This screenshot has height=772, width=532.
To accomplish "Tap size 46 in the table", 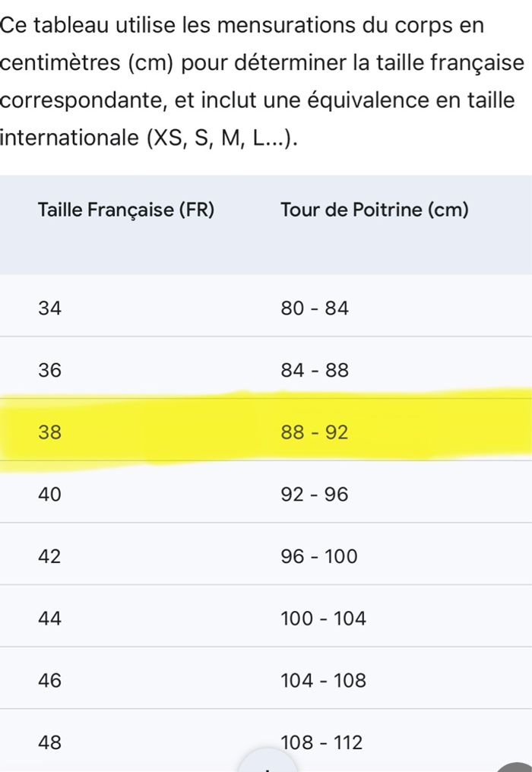I will [50, 681].
